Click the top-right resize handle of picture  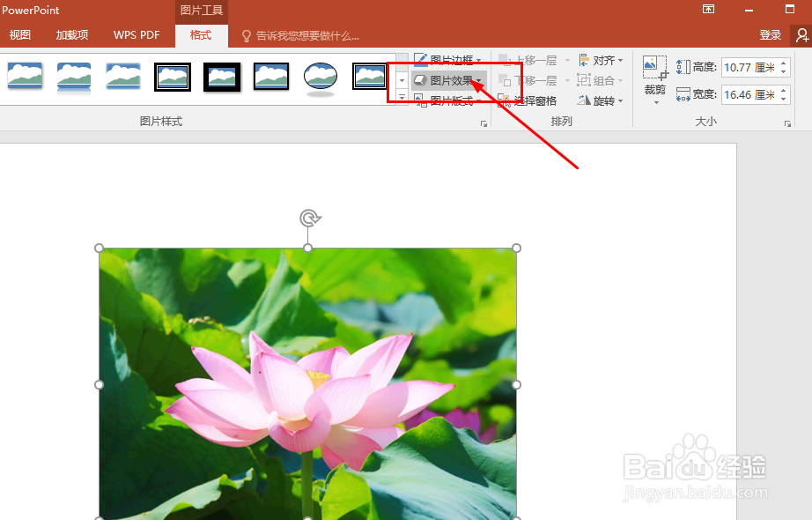point(516,249)
